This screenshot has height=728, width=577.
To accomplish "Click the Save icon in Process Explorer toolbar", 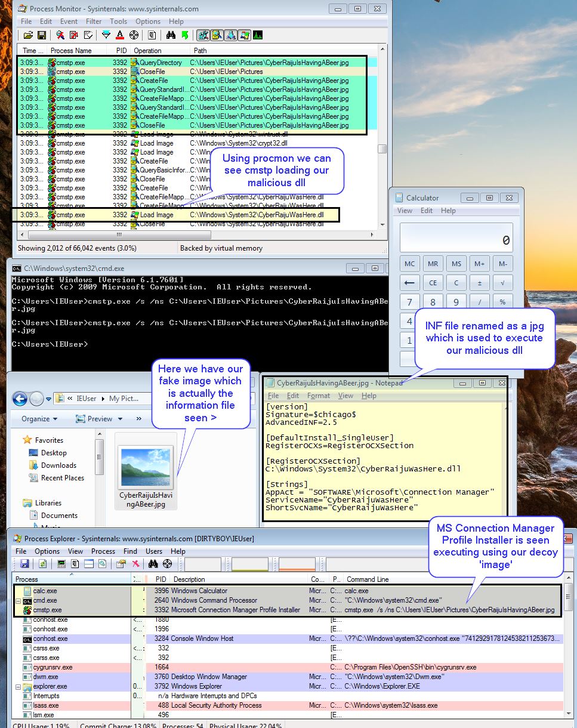I will [24, 563].
